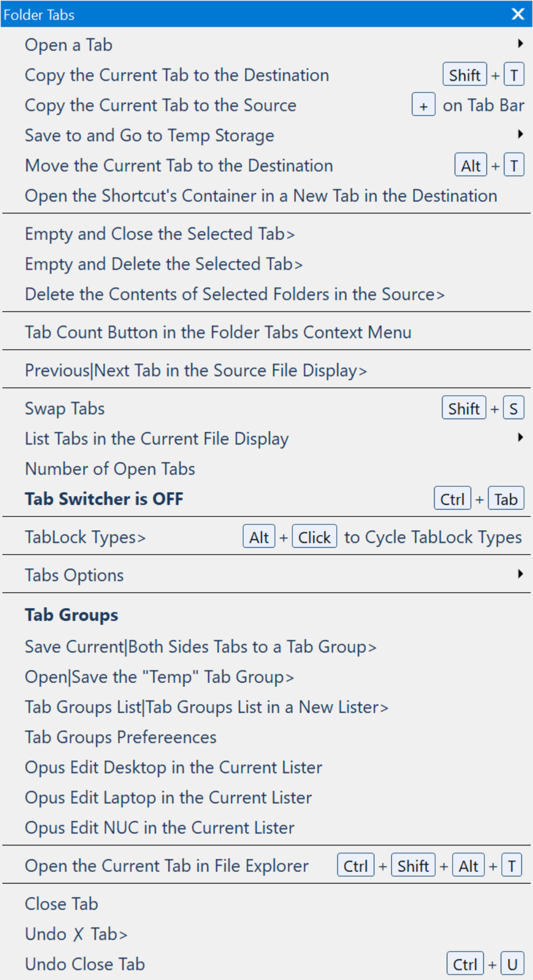The width and height of the screenshot is (533, 980).
Task: Open the Shortcut's Container in New Tab
Action: [261, 196]
